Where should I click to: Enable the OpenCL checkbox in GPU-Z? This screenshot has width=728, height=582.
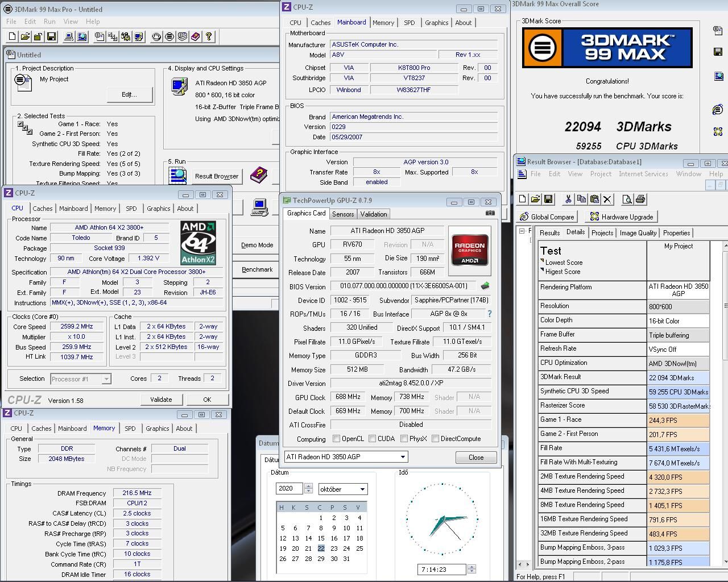(336, 439)
